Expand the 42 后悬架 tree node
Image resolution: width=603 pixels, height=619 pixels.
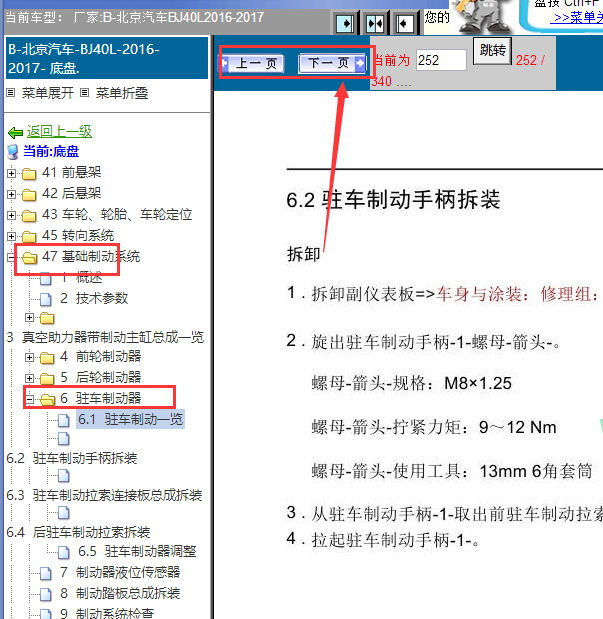coord(11,194)
